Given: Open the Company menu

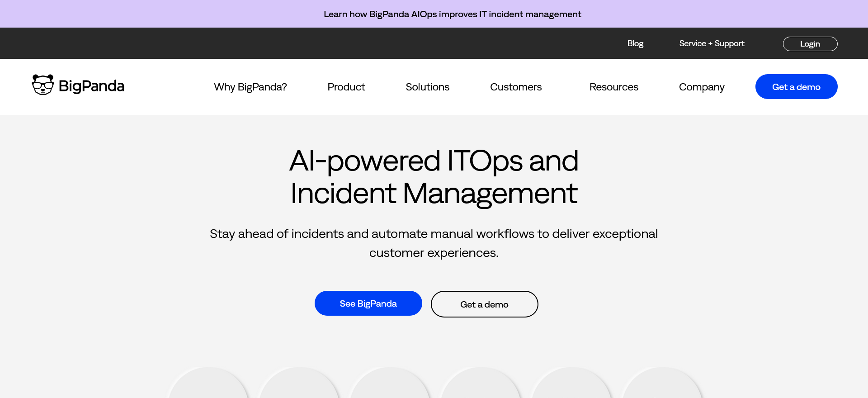Looking at the screenshot, I should click(x=702, y=87).
